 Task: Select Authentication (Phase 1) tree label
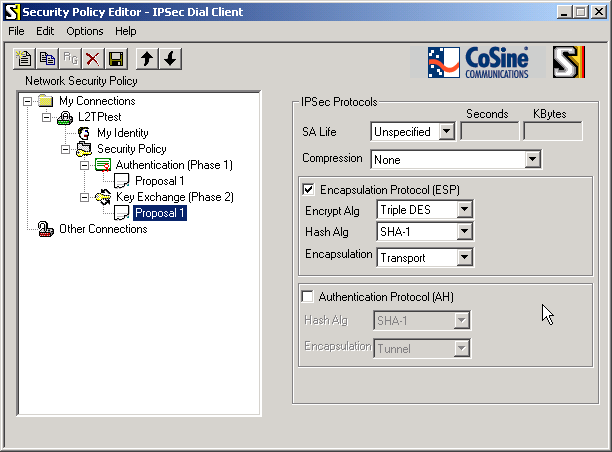pyautogui.click(x=174, y=165)
